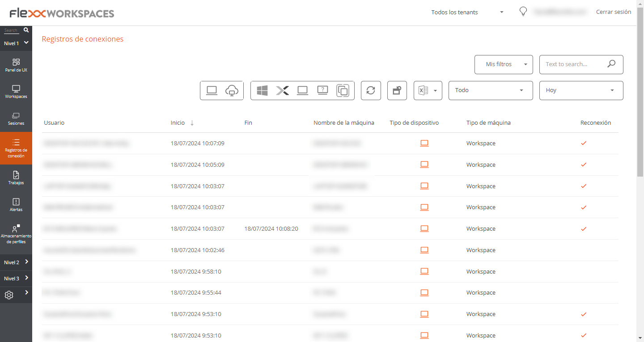Image resolution: width=644 pixels, height=342 pixels.
Task: Expand the Nivel 3 menu group
Action: coord(16,278)
